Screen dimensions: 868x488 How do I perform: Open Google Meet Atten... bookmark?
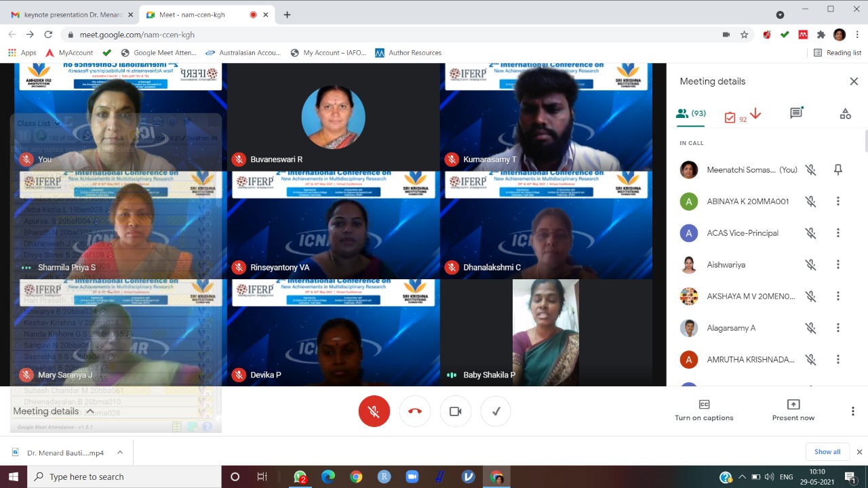click(x=159, y=53)
